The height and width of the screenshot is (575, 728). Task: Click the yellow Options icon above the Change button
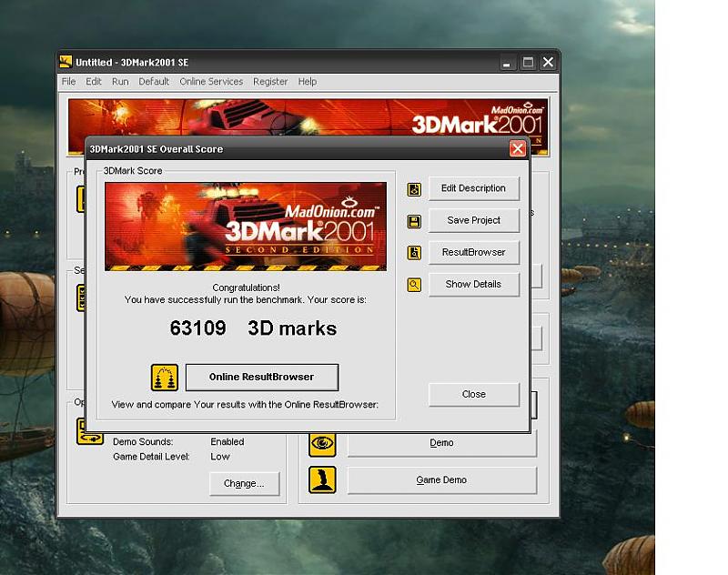tap(89, 431)
